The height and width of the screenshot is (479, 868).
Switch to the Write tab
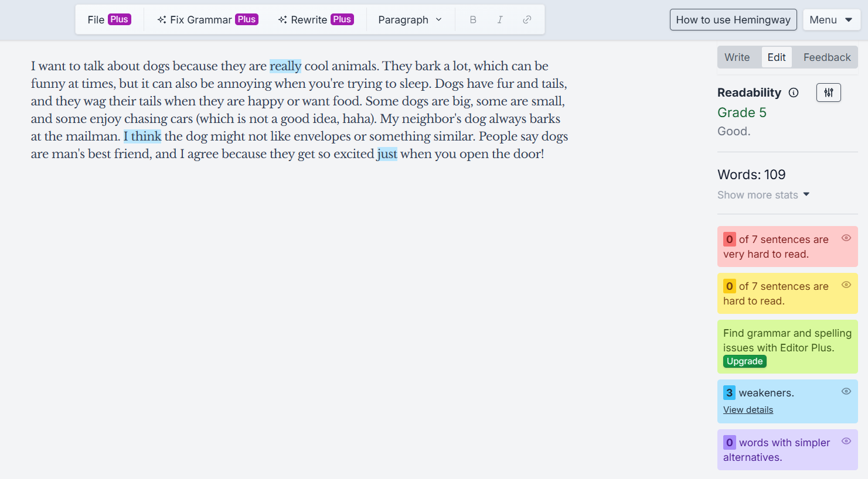(x=738, y=57)
